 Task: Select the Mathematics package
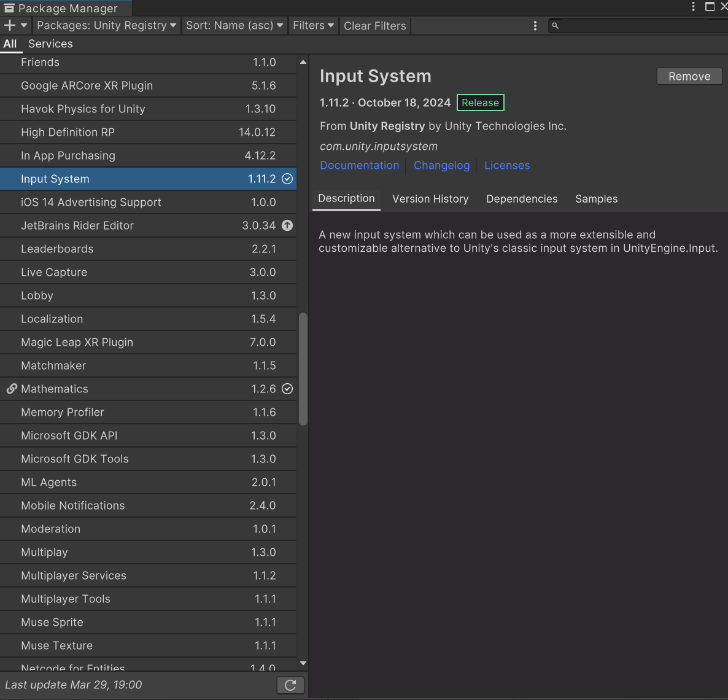click(148, 389)
